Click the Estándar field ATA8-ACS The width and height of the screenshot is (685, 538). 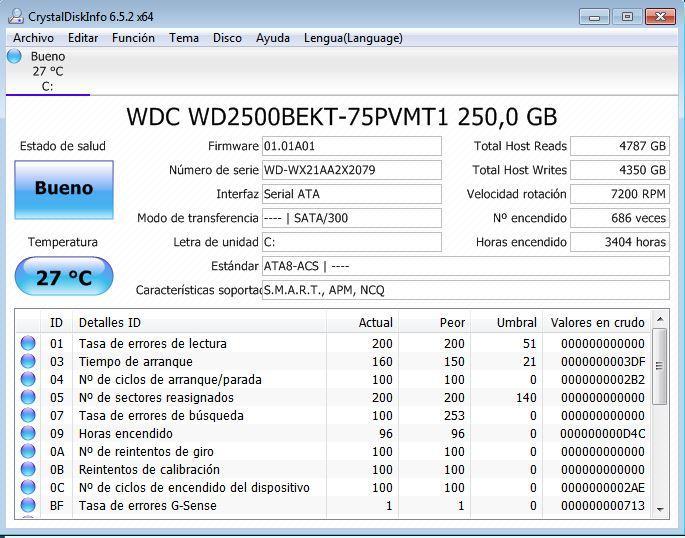[466, 266]
